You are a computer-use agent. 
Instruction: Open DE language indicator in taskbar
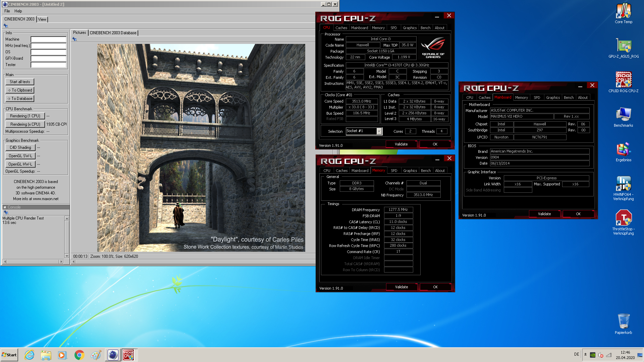tap(577, 354)
